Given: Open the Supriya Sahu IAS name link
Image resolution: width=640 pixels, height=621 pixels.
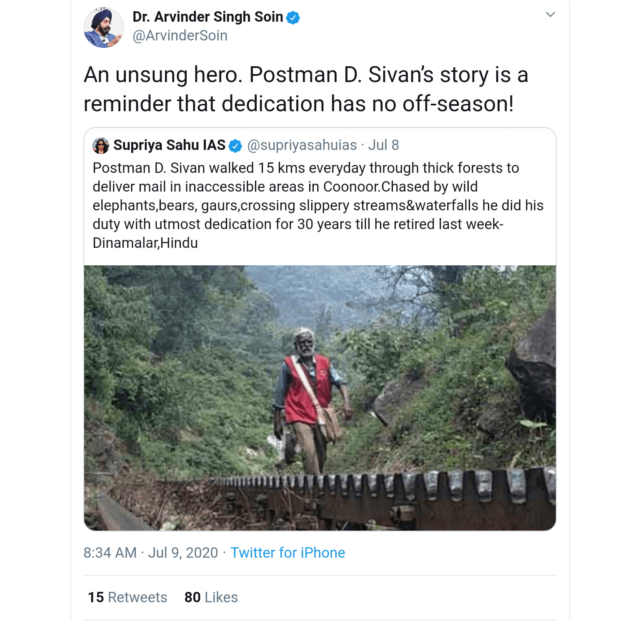Looking at the screenshot, I should point(169,146).
